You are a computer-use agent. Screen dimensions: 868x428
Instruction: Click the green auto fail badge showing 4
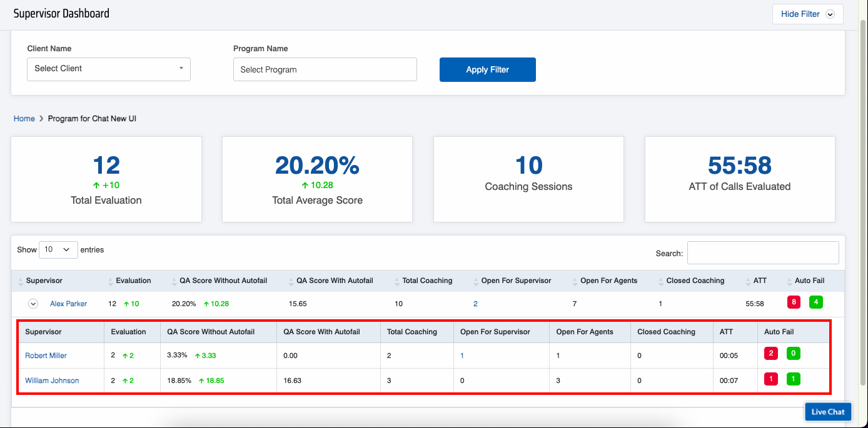(x=815, y=302)
